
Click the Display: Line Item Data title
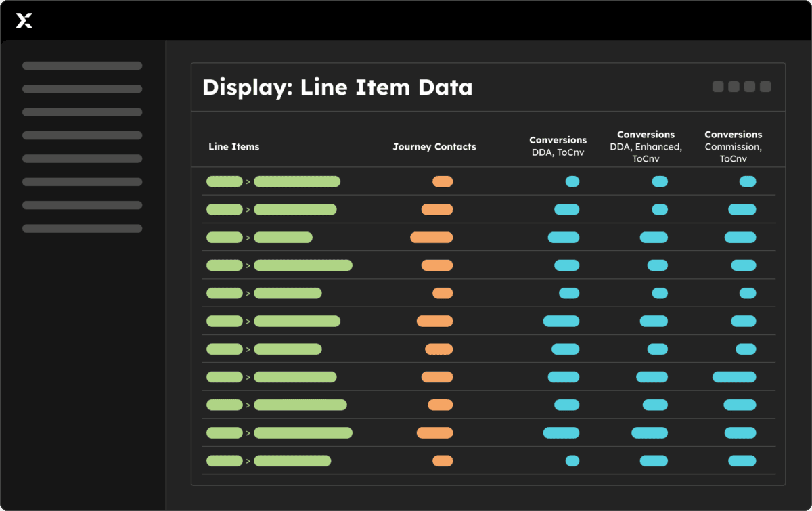pos(337,87)
